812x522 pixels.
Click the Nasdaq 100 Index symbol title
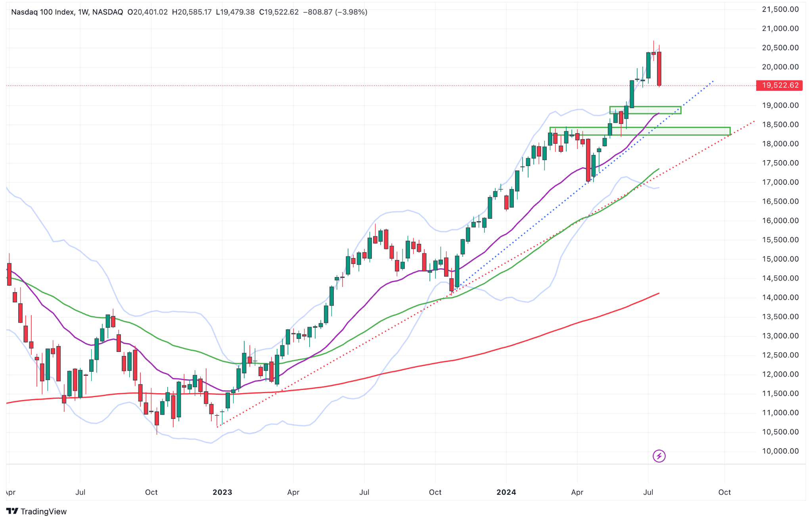tap(67, 12)
